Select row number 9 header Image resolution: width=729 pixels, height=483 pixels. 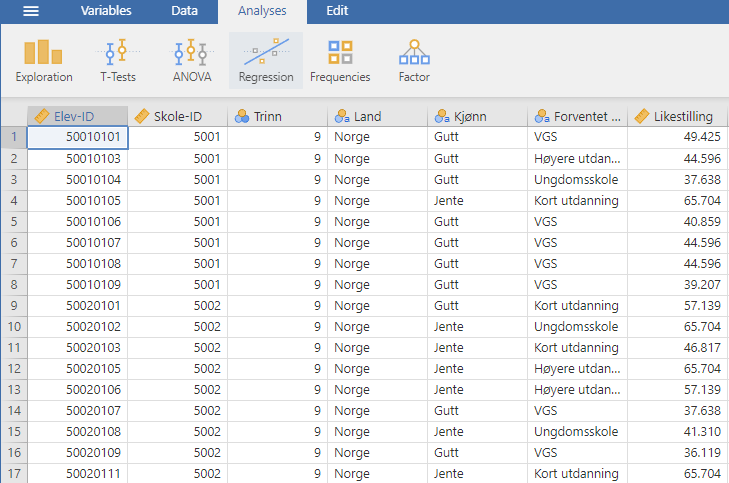coord(14,305)
